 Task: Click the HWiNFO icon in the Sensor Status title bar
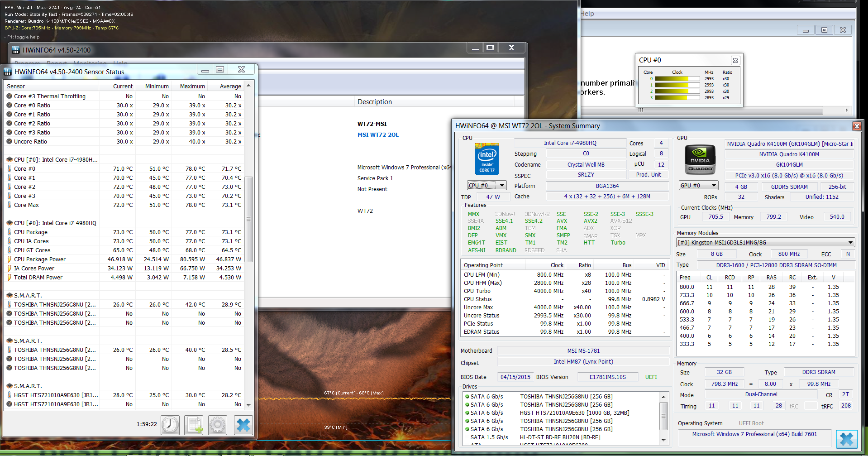coord(8,72)
